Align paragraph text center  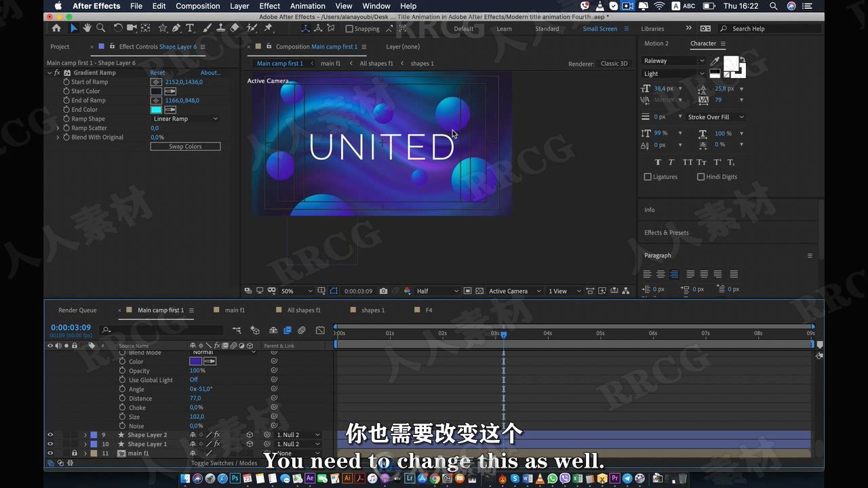coord(660,274)
